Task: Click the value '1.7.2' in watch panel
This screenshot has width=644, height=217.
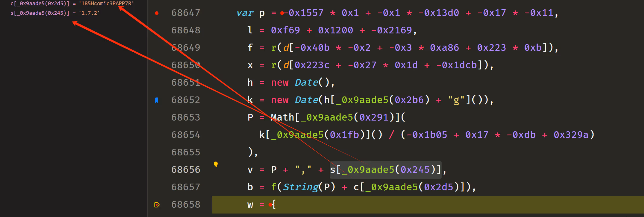Action: pos(89,13)
